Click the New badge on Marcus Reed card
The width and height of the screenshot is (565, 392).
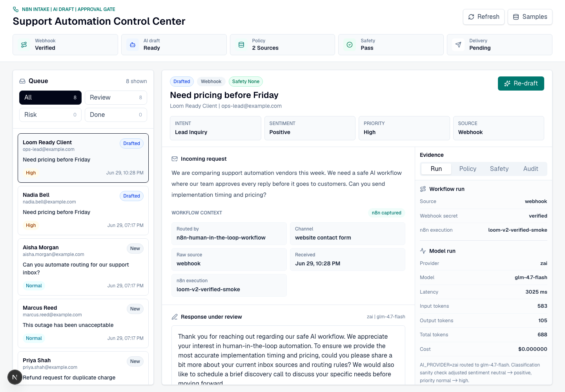(135, 309)
